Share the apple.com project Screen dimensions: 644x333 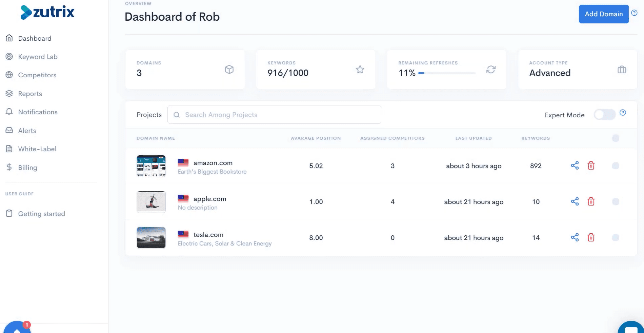[x=575, y=201]
